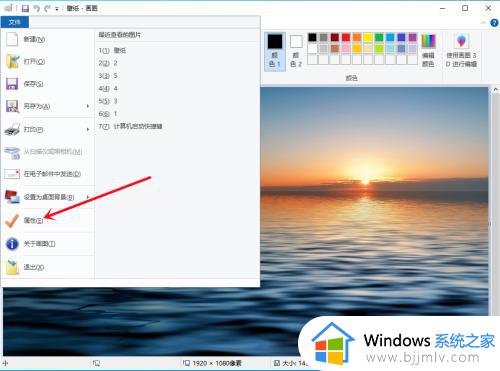Pick the red swatch in the palette

[346, 37]
